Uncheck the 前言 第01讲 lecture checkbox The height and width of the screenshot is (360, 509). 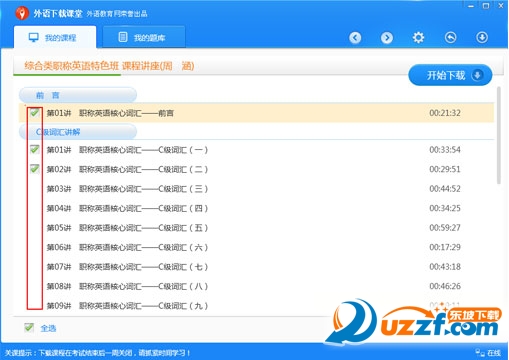click(34, 113)
